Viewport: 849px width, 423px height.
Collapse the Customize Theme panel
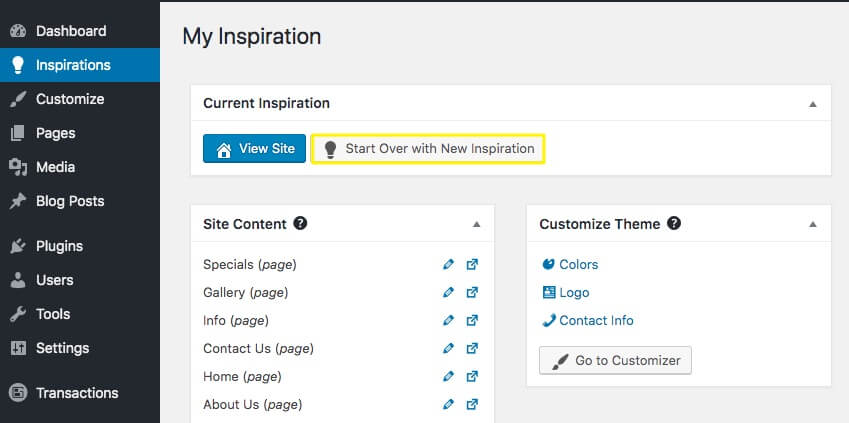click(813, 224)
